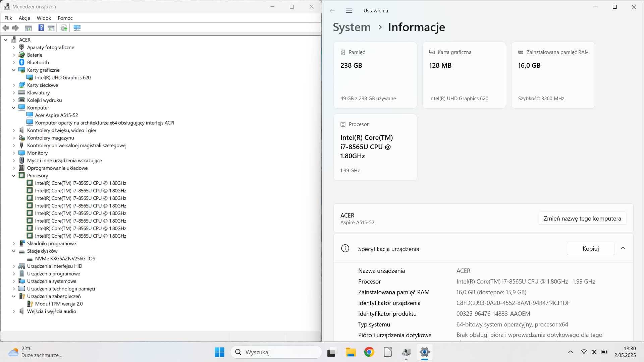Select Składniki programowe tree row

51,243
